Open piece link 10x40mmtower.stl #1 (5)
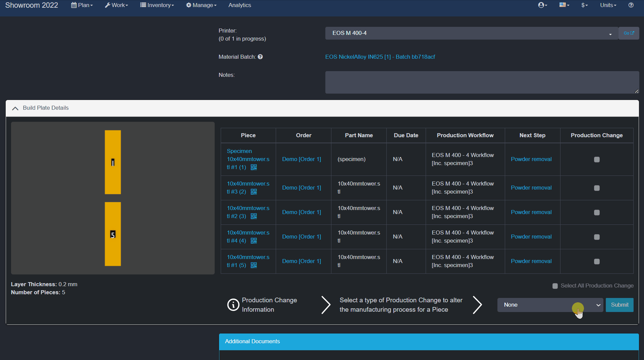The width and height of the screenshot is (644, 360). click(x=248, y=261)
